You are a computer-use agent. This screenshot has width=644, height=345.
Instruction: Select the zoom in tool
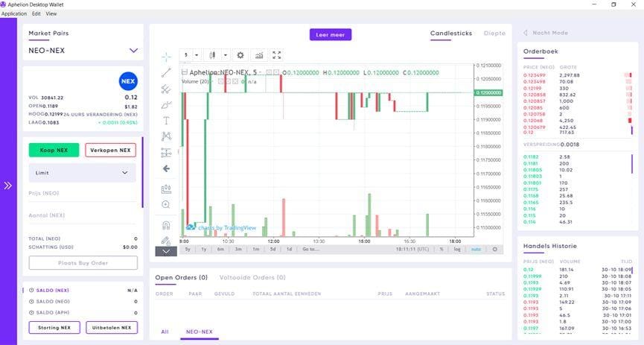166,204
